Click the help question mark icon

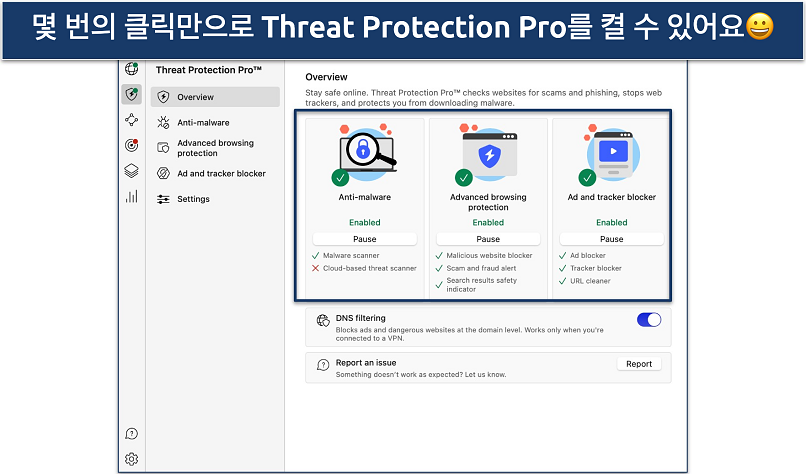(x=131, y=434)
